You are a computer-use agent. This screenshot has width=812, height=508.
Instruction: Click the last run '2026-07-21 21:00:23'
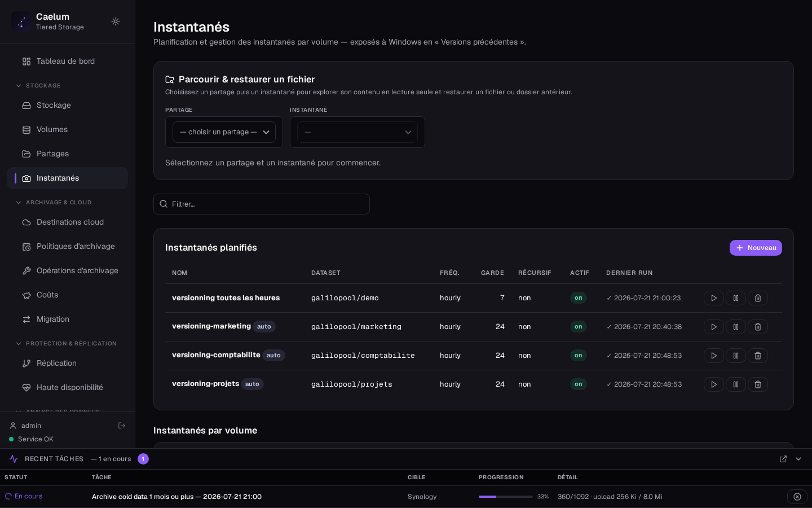[643, 298]
